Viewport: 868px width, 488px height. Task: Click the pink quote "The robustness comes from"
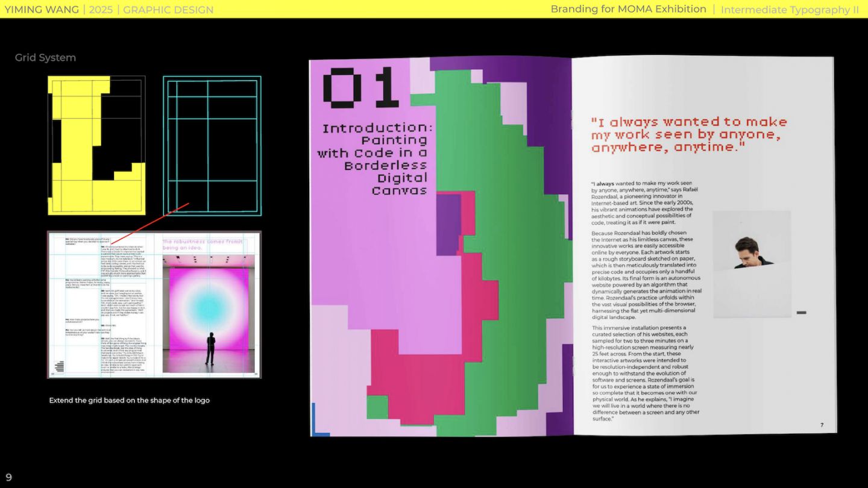pos(202,244)
